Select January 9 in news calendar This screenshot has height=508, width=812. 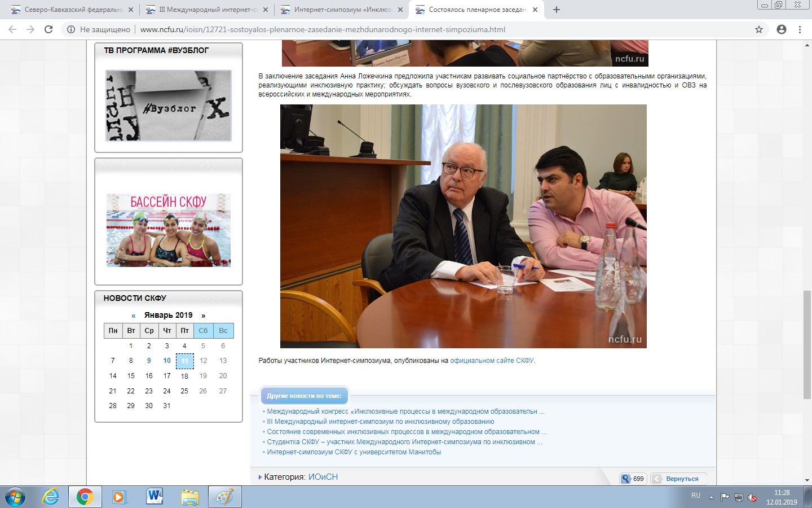(149, 361)
